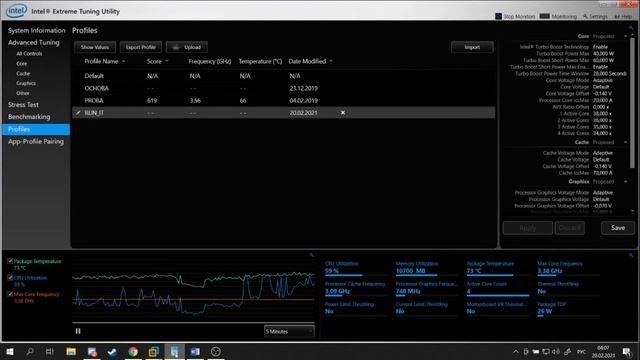Screen dimensions: 640x360
Task: Open Advanced Tuning section
Action: tap(33, 42)
